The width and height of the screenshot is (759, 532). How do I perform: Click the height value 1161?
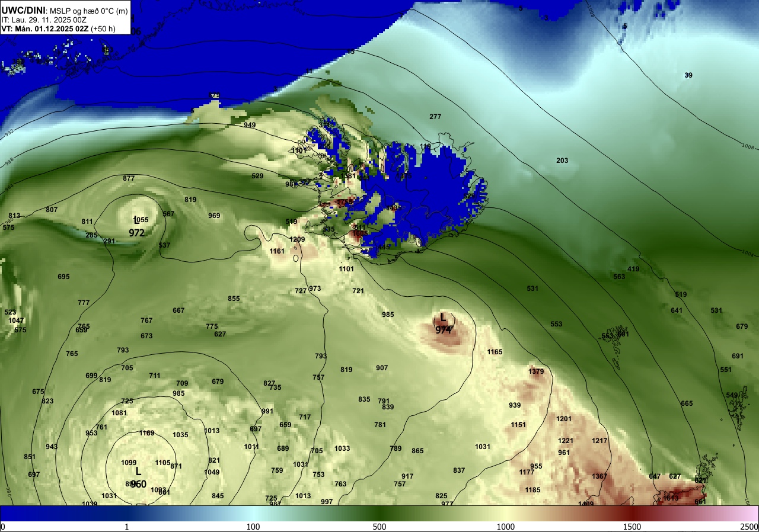pos(277,251)
